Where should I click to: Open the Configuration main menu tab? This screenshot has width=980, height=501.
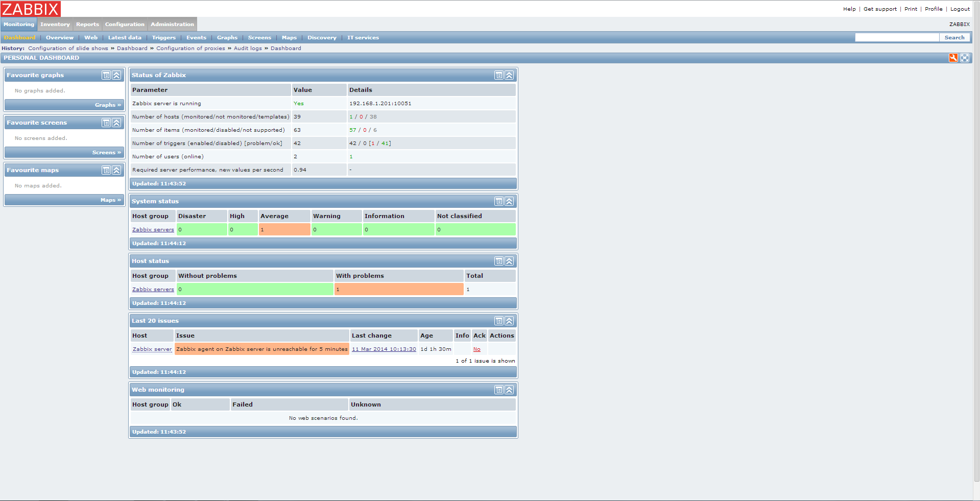(x=125, y=25)
